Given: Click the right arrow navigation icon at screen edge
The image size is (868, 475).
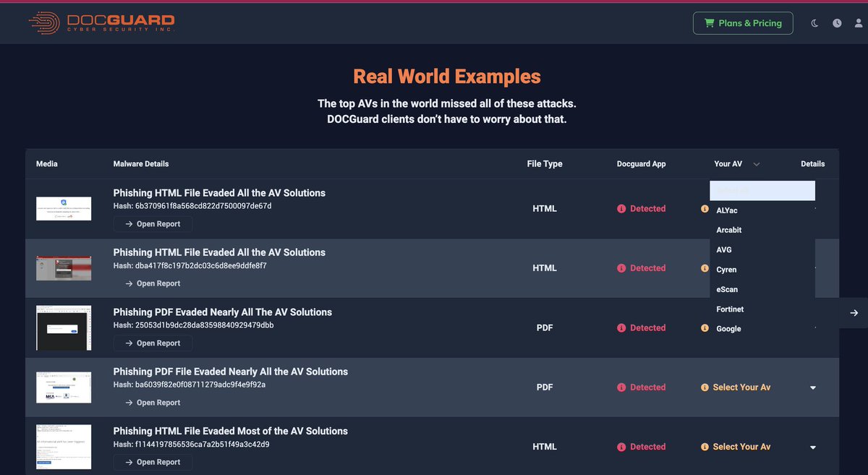Looking at the screenshot, I should [x=854, y=312].
